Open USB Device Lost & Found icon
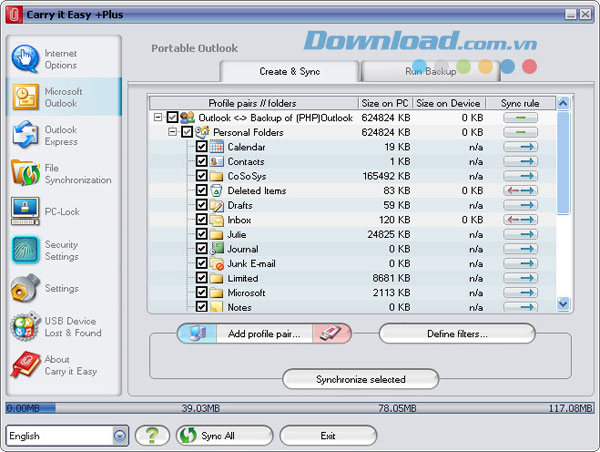Viewport: 600px width, 452px height. coord(25,326)
